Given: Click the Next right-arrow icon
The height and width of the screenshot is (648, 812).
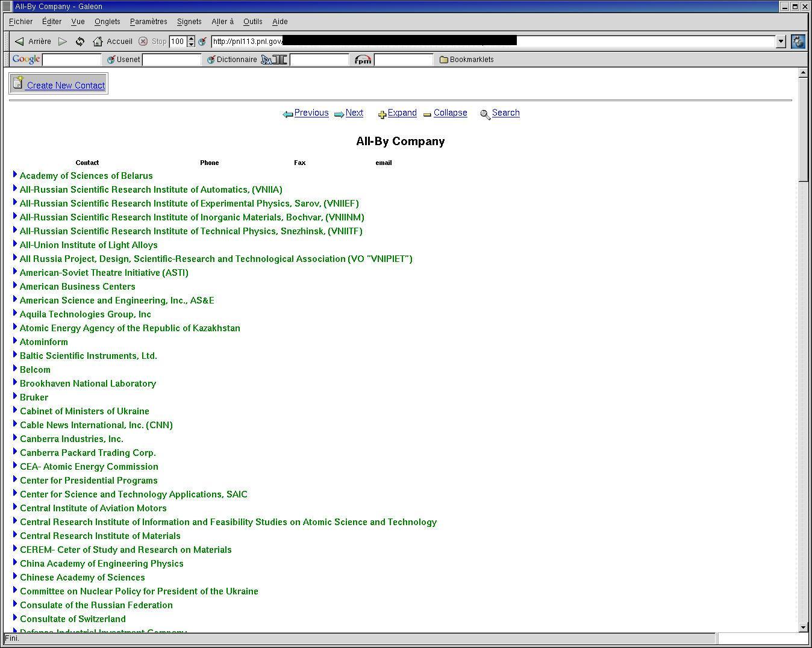Looking at the screenshot, I should tap(339, 114).
